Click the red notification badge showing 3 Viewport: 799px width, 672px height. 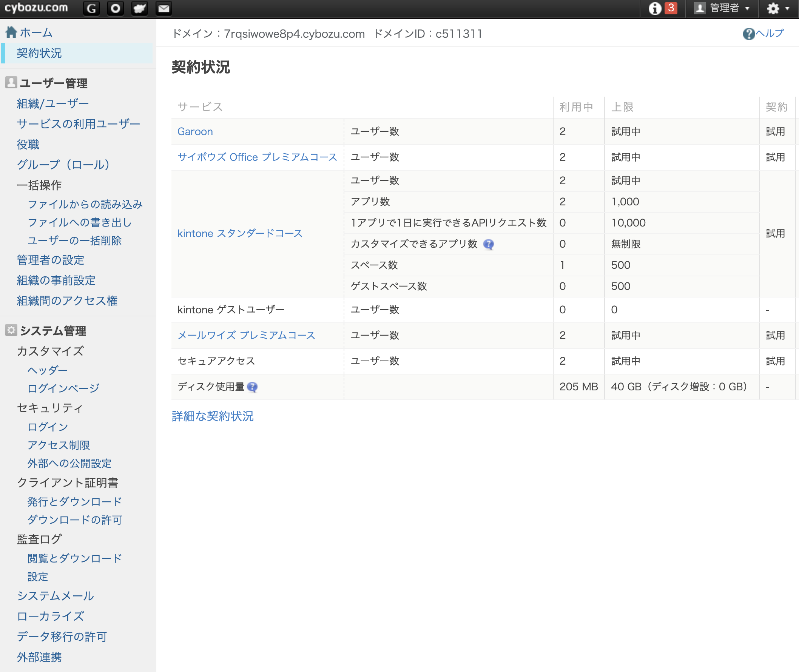[671, 8]
